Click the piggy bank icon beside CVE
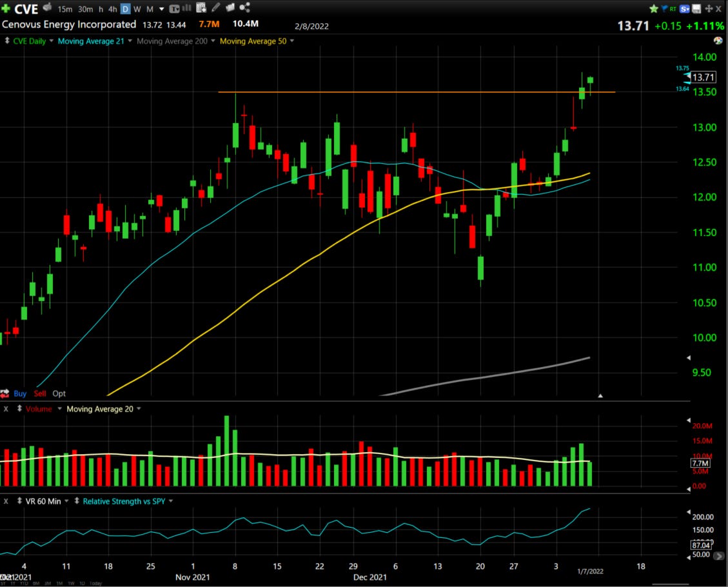Screen dimensions: 728x587 (x=47, y=7)
